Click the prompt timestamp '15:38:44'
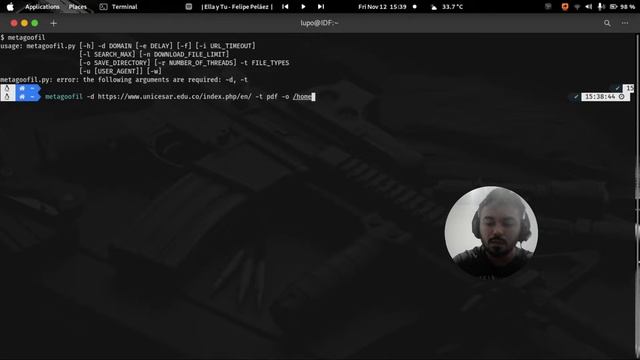Viewport: 640px width, 360px height. [x=600, y=97]
